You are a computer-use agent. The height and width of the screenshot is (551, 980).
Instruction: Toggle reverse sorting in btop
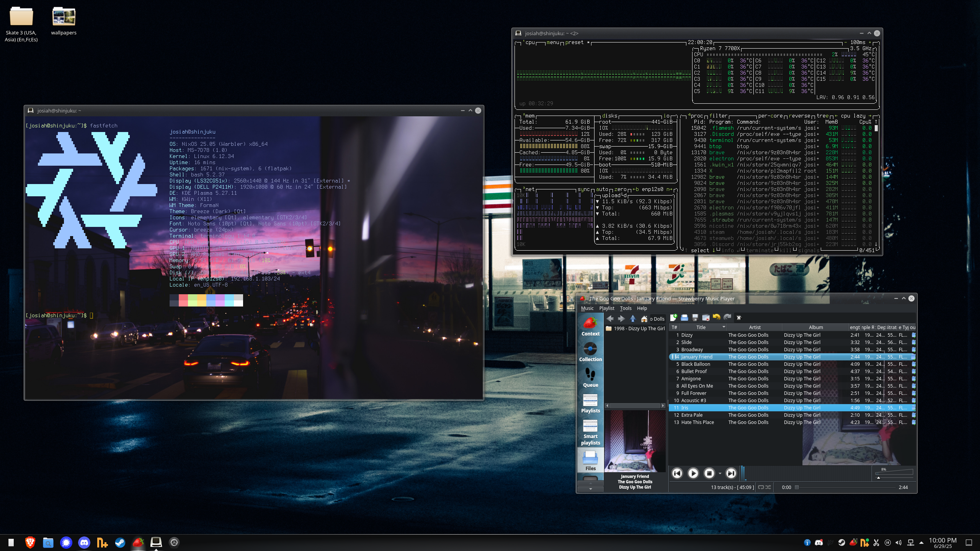799,116
